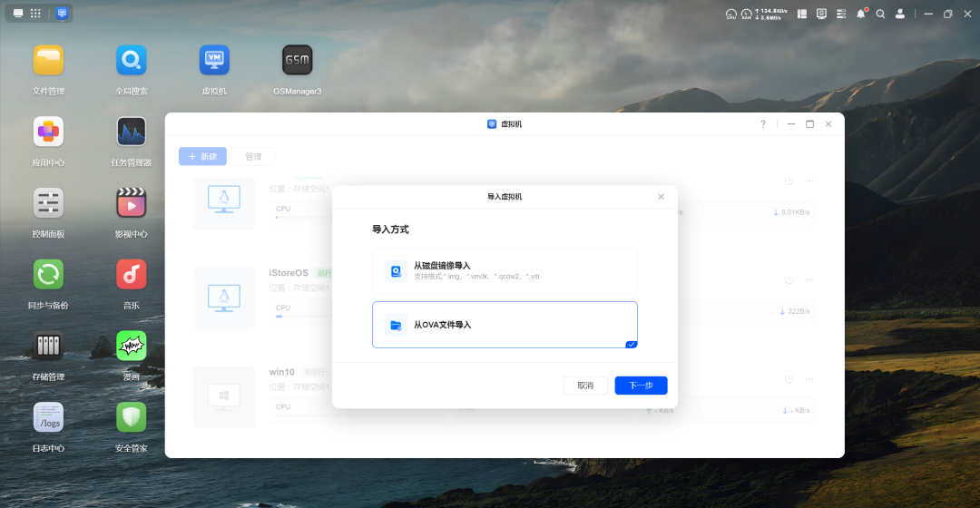The width and height of the screenshot is (980, 508).
Task: Launch the 全局搜索 desktop app
Action: [x=132, y=61]
